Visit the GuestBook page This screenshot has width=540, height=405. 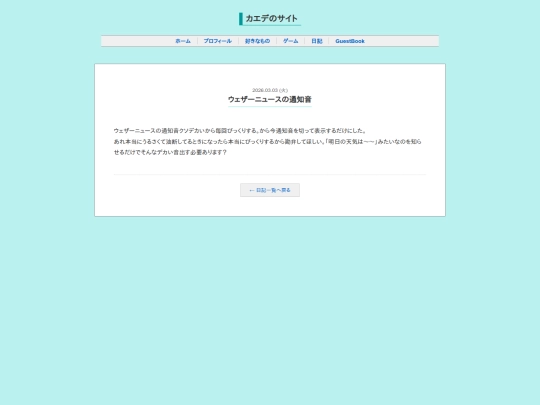[350, 41]
